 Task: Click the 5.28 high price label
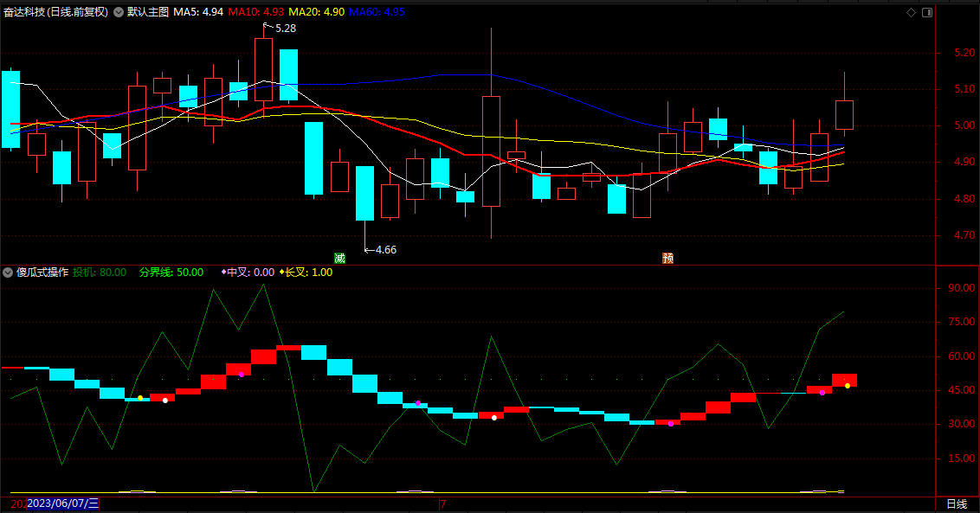pyautogui.click(x=286, y=29)
